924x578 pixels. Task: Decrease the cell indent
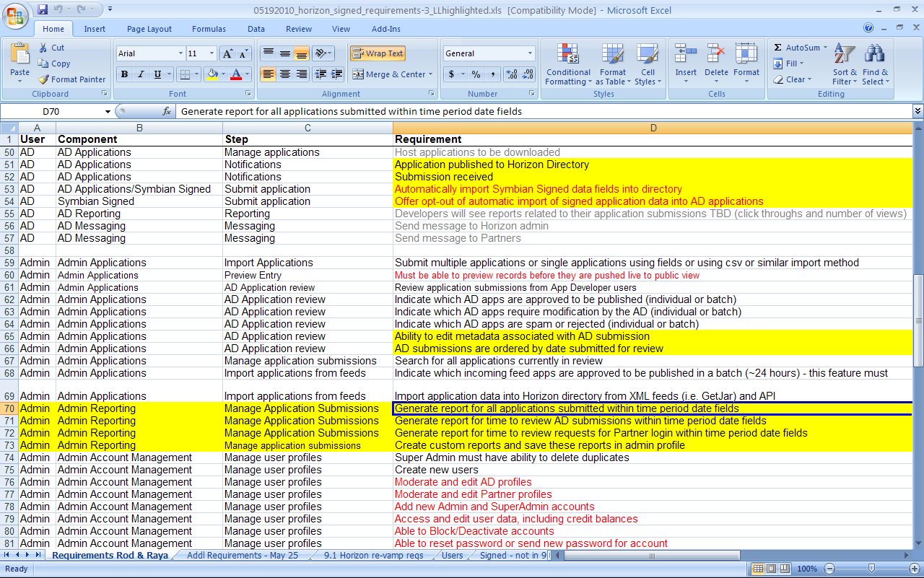pos(321,74)
